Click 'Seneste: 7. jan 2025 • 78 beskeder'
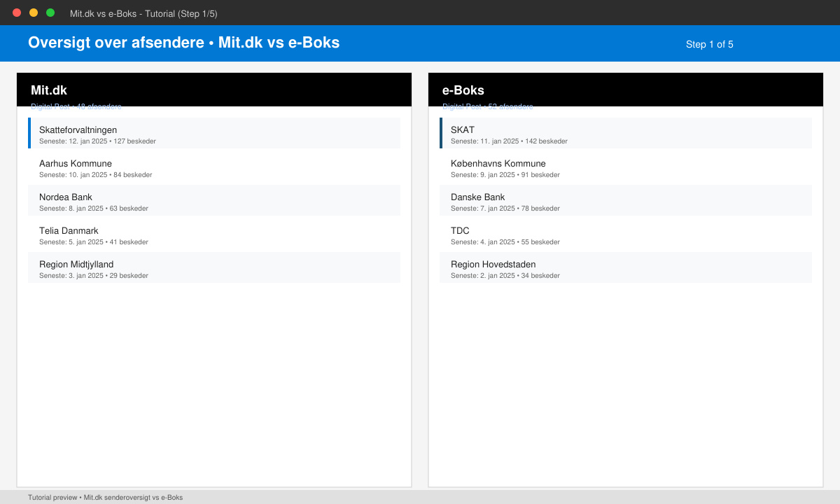840x504 pixels. [505, 209]
